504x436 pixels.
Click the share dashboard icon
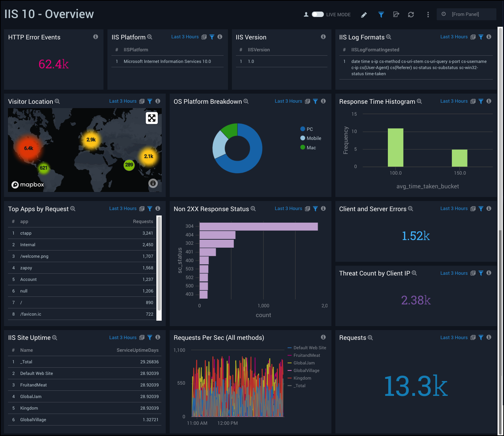(x=396, y=14)
